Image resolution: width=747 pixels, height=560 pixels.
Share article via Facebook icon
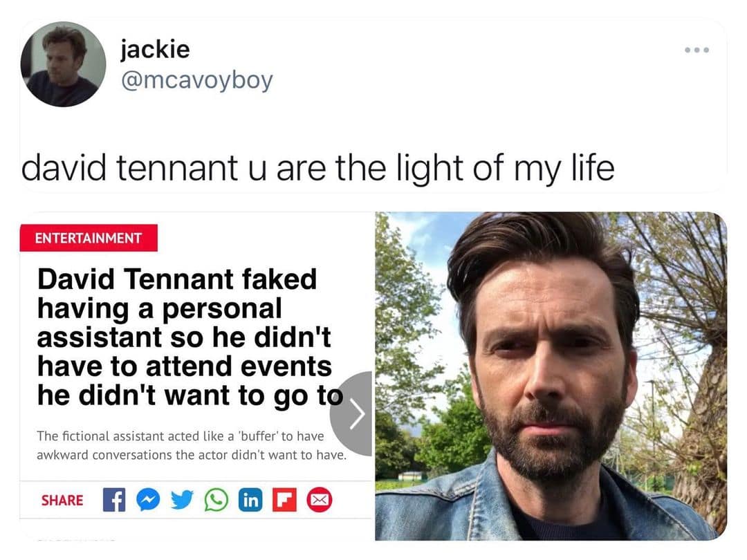pyautogui.click(x=114, y=500)
